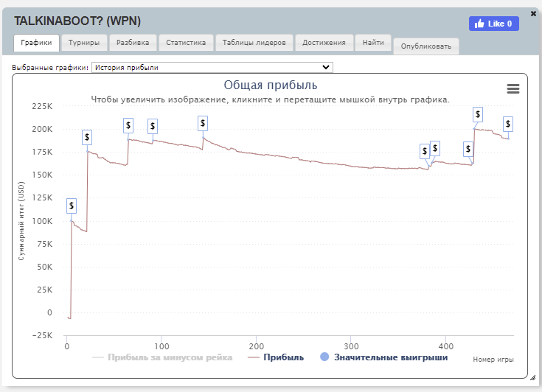
Task: Open the 'Найти' tab
Action: 373,43
